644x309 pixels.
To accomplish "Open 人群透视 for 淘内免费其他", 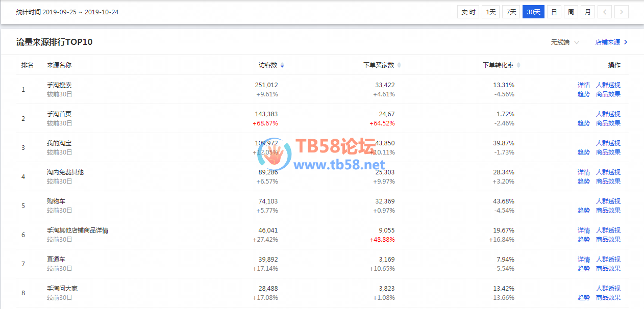I will click(608, 172).
